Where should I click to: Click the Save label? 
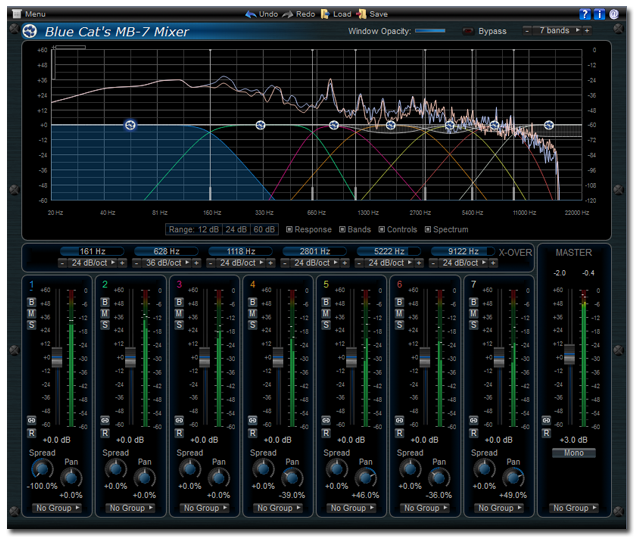point(378,14)
